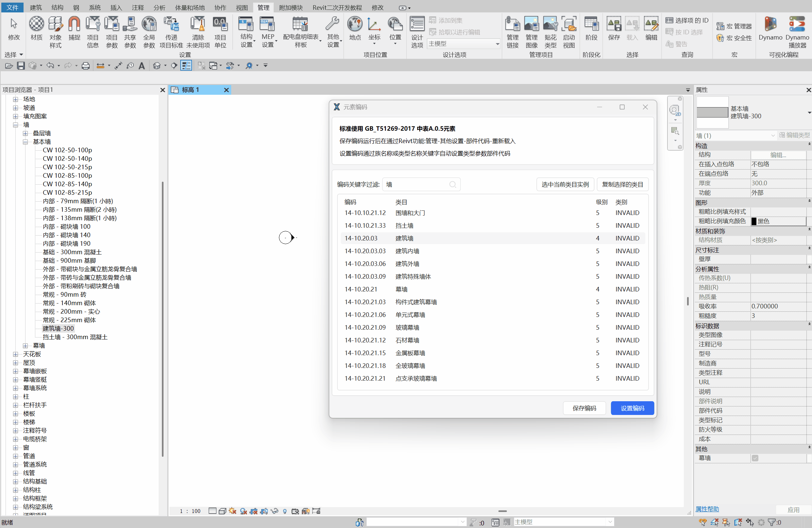The width and height of the screenshot is (812, 528).
Task: Click the save icon in quick access toolbar
Action: tap(21, 65)
